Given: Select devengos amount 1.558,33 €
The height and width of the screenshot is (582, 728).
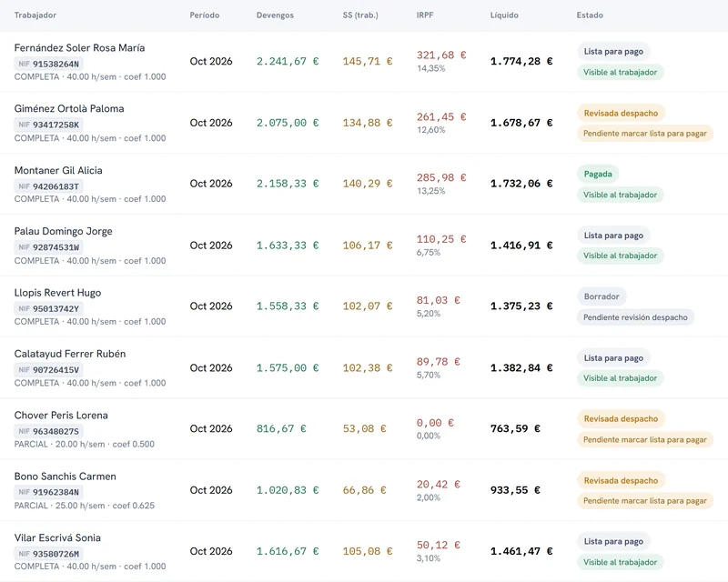Looking at the screenshot, I should tap(288, 306).
